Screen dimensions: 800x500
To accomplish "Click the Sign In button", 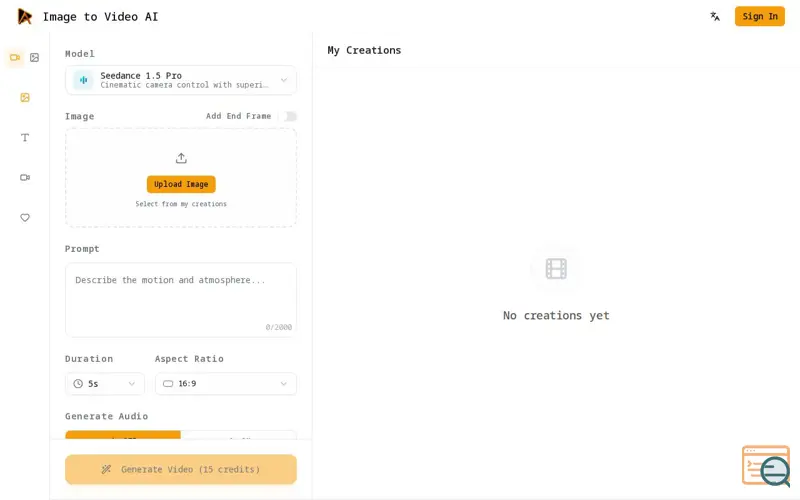I will (x=760, y=16).
